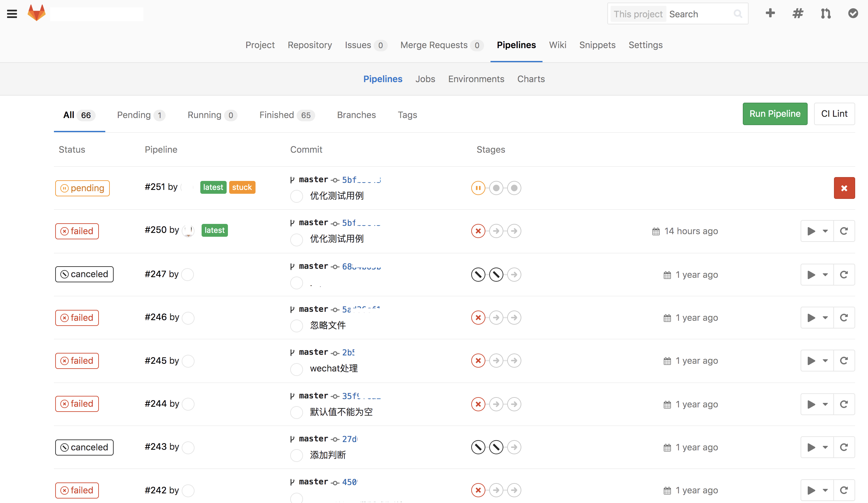
Task: Expand manual actions dropdown for pipeline #245
Action: point(817,361)
